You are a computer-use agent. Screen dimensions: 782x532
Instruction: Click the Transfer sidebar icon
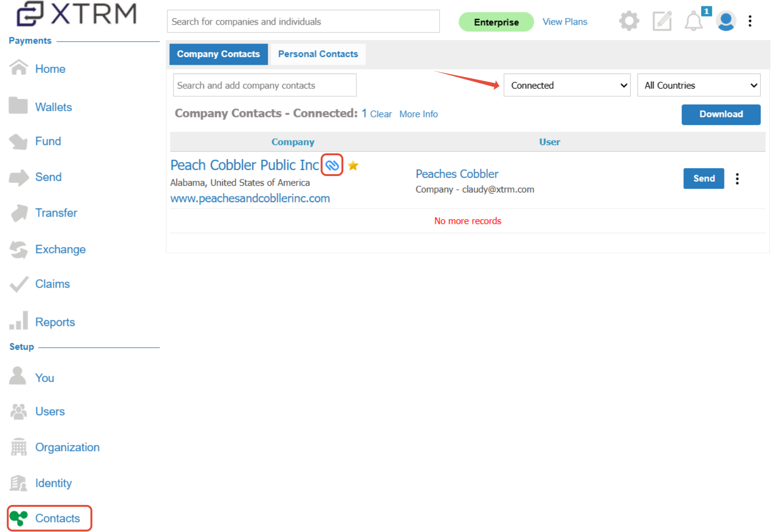(x=19, y=213)
